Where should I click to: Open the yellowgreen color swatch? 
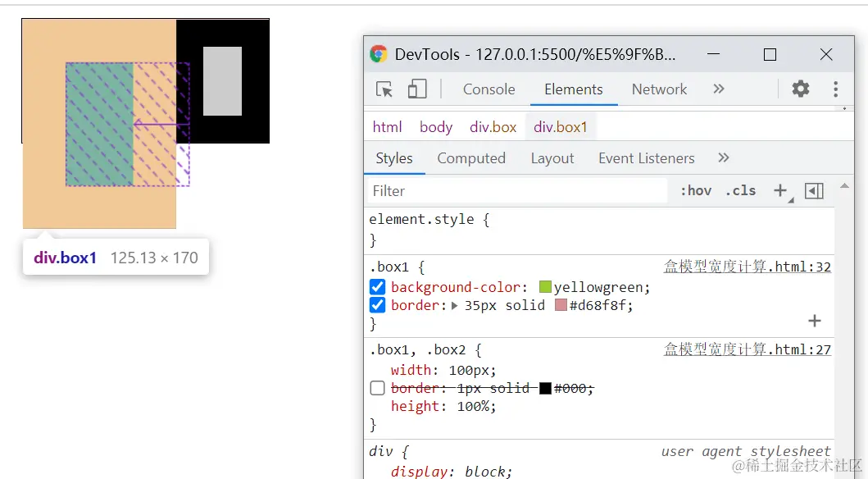(x=545, y=287)
